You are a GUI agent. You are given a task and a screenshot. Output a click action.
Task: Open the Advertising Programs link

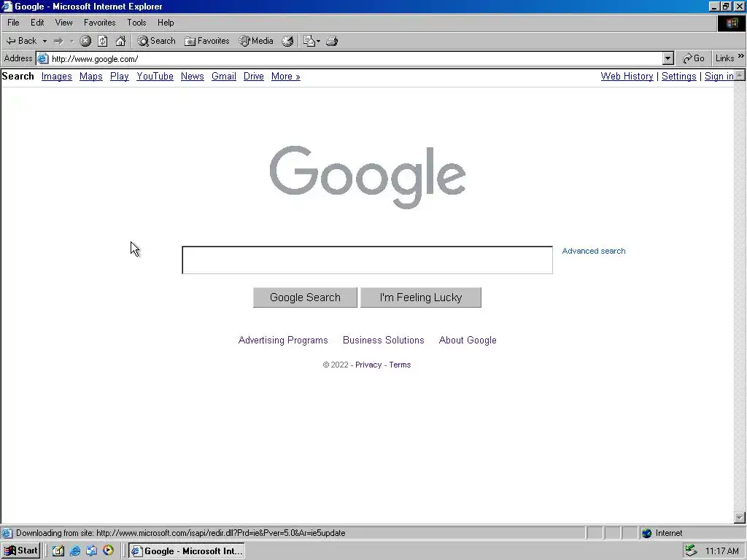[283, 340]
